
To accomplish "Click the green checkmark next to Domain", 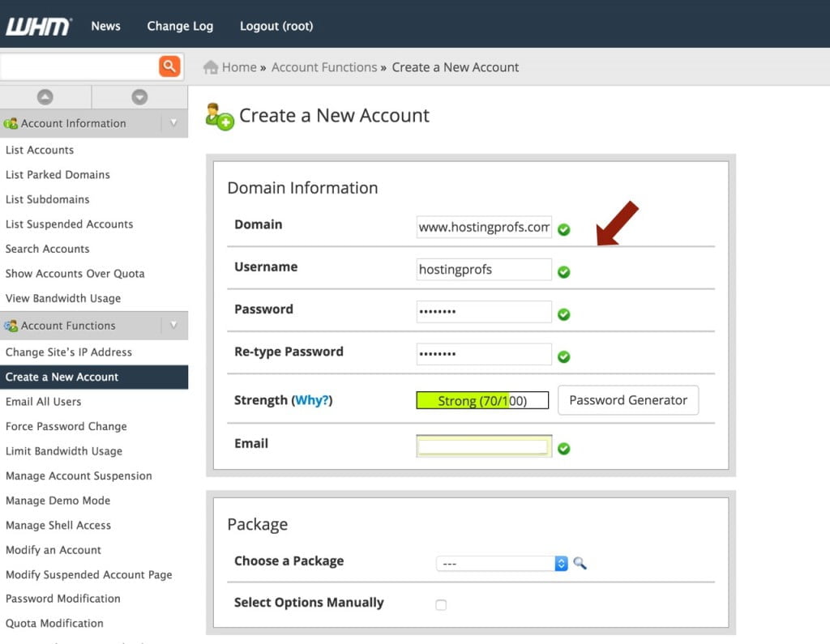I will coord(564,230).
